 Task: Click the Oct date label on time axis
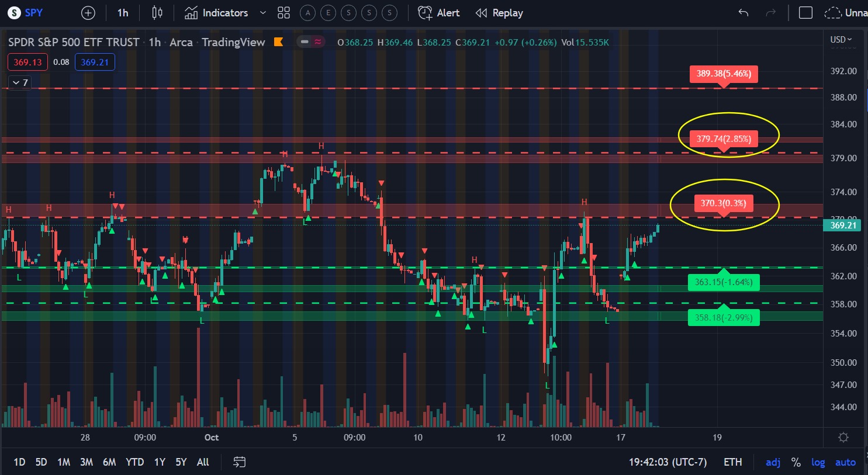pyautogui.click(x=212, y=437)
